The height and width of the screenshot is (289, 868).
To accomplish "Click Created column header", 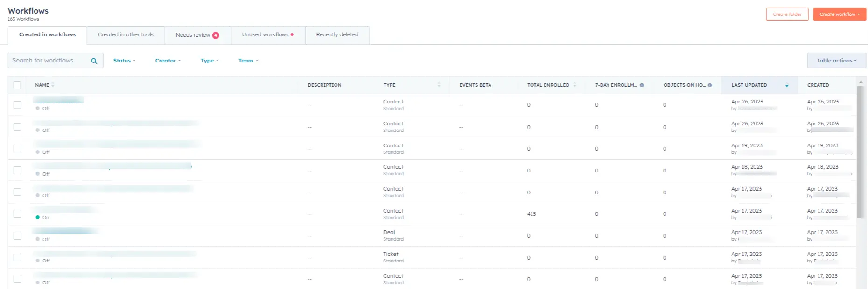I will (818, 85).
